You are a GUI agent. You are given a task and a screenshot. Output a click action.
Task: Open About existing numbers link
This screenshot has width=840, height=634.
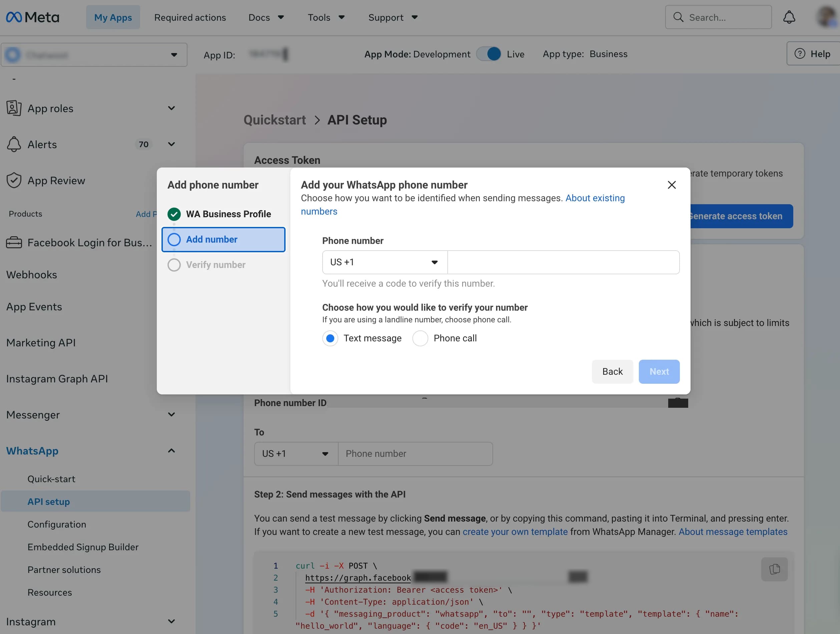[462, 205]
